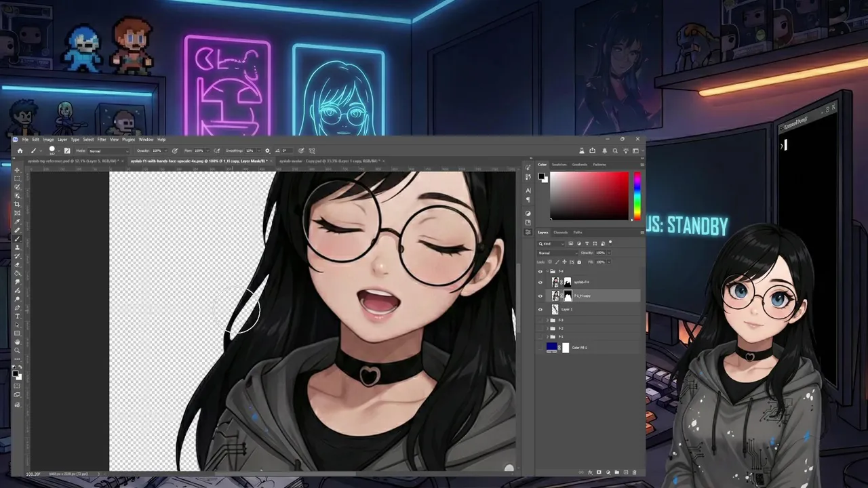
Task: Collapse the F-4 group
Action: (x=547, y=271)
